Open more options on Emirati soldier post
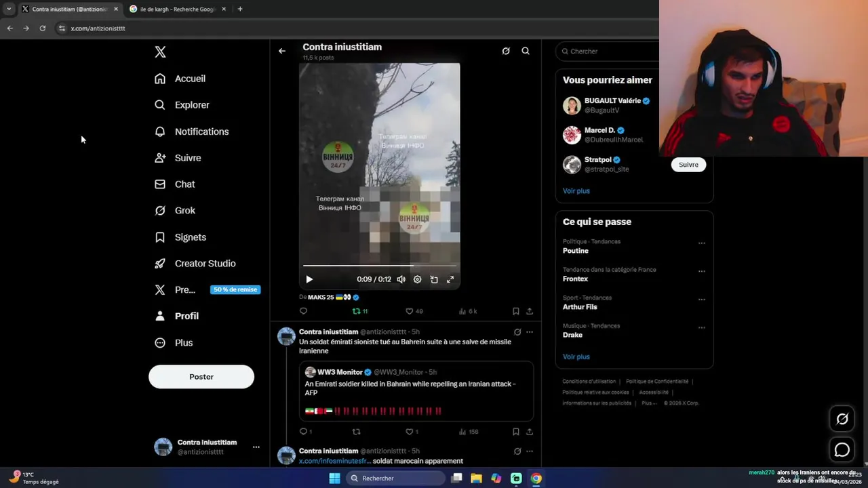This screenshot has height=488, width=868. click(x=530, y=332)
